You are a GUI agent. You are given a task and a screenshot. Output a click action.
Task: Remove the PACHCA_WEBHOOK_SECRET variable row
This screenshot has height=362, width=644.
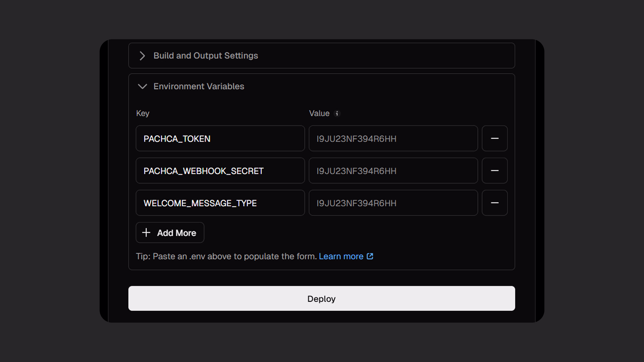coord(495,171)
